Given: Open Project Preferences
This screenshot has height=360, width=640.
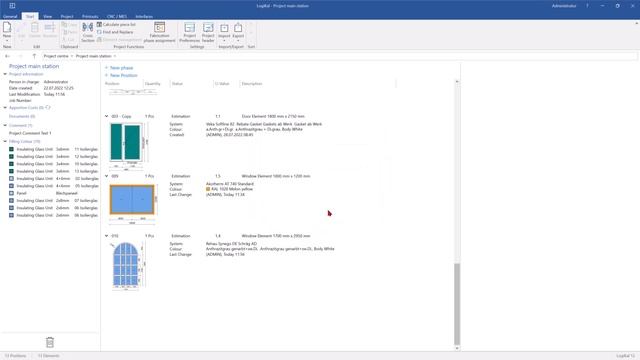Looking at the screenshot, I should coord(189,32).
